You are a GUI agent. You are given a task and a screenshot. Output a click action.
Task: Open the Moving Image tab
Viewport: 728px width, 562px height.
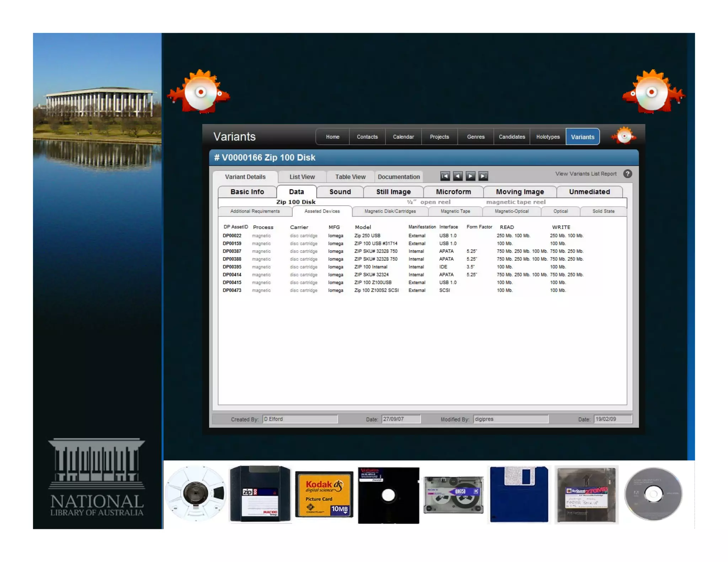click(520, 192)
